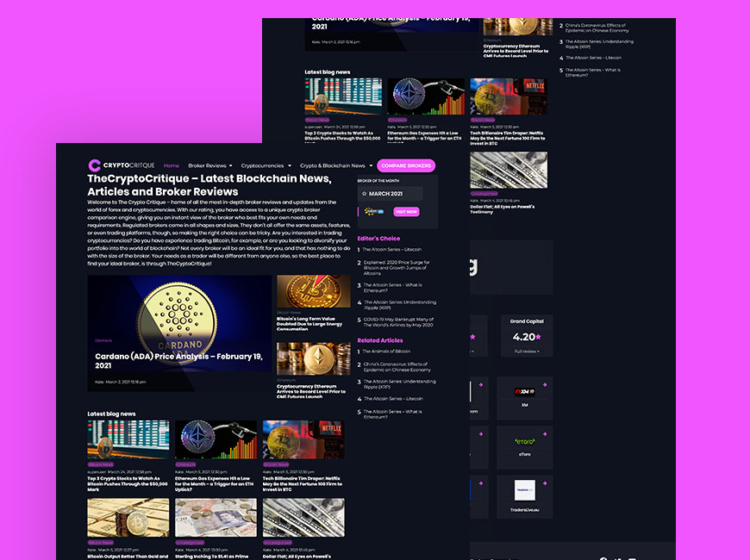Screen dimensions: 750x560
Task: Click the pink arrow on the eToro card
Action: tap(545, 433)
